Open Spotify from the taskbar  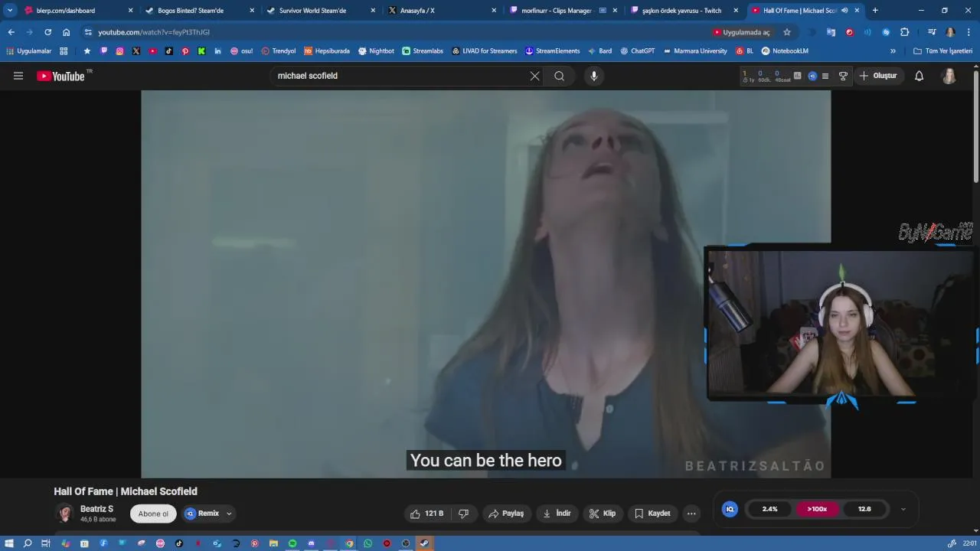coord(292,543)
